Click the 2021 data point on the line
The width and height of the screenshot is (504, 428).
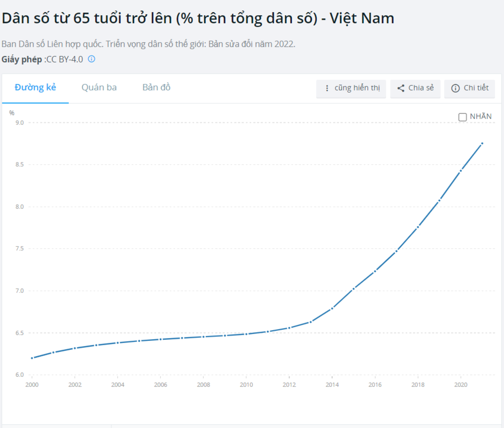coord(482,144)
